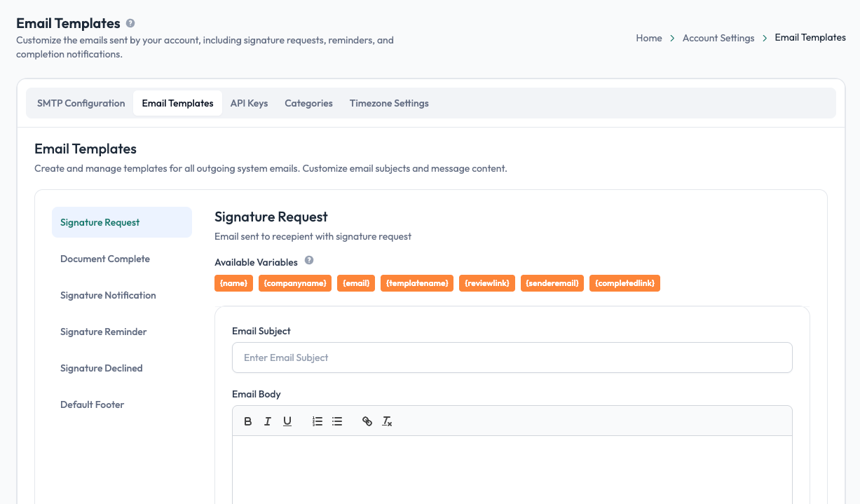Open the SMTP Configuration tab
Image resolution: width=860 pixels, height=504 pixels.
[x=81, y=103]
